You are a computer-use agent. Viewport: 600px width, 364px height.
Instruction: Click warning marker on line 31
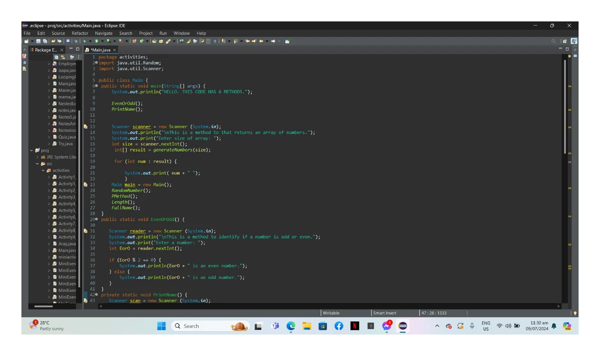85,231
